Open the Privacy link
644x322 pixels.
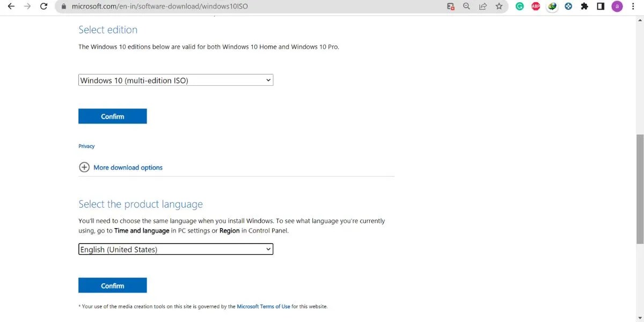coord(86,145)
